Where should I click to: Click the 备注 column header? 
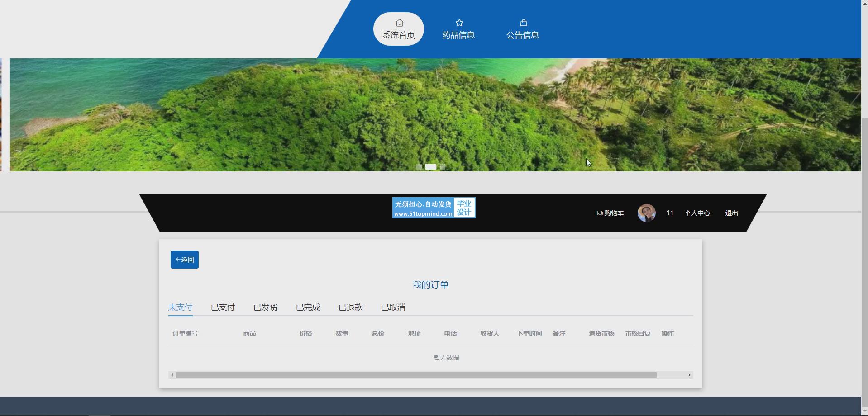pos(559,333)
